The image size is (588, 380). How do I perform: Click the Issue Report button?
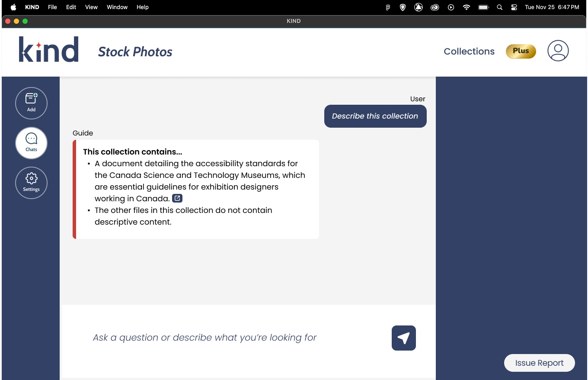pos(539,363)
